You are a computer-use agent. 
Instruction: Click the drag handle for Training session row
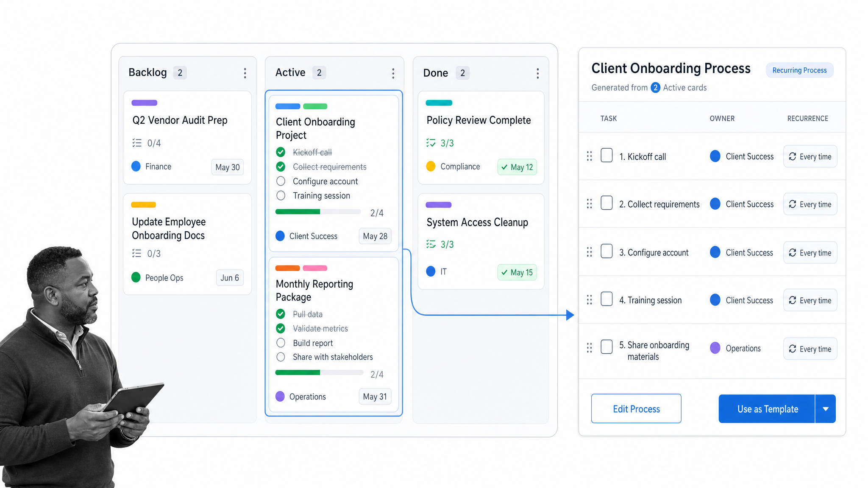point(590,300)
